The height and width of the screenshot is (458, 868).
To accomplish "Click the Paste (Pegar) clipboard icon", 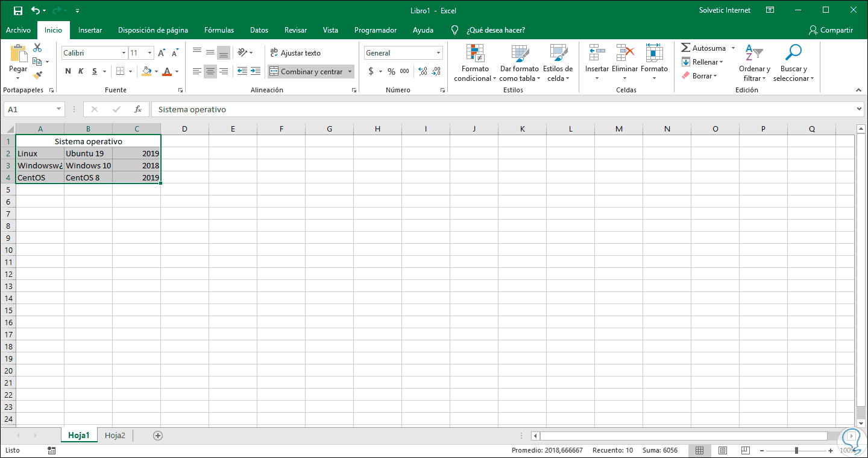I will pyautogui.click(x=19, y=54).
